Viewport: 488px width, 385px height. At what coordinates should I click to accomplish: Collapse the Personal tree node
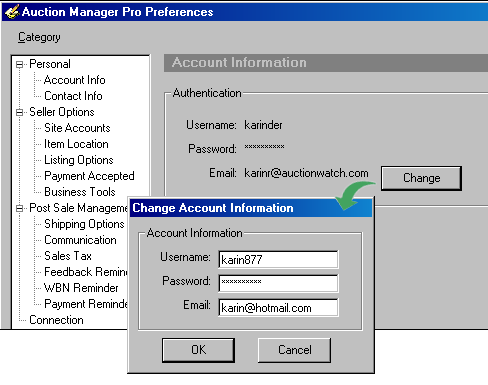20,64
